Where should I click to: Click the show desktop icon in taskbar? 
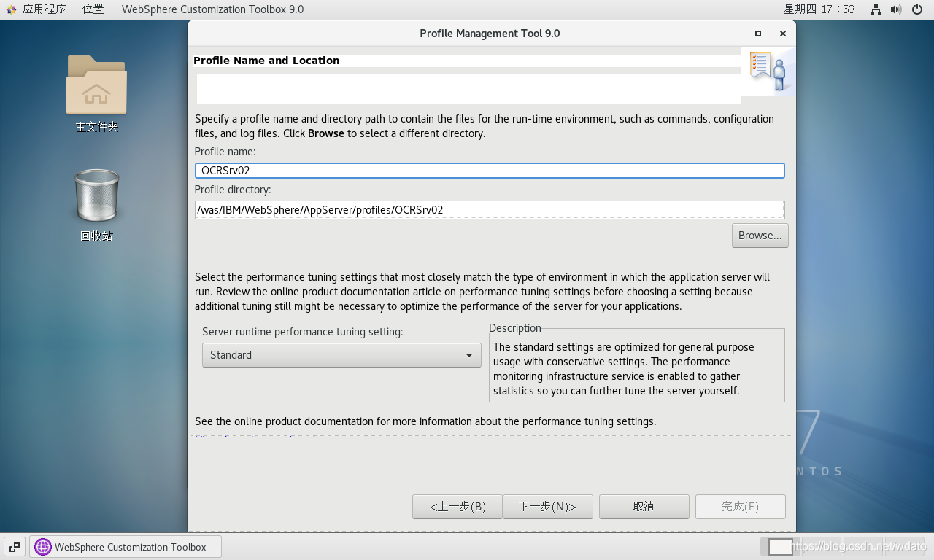pos(15,546)
